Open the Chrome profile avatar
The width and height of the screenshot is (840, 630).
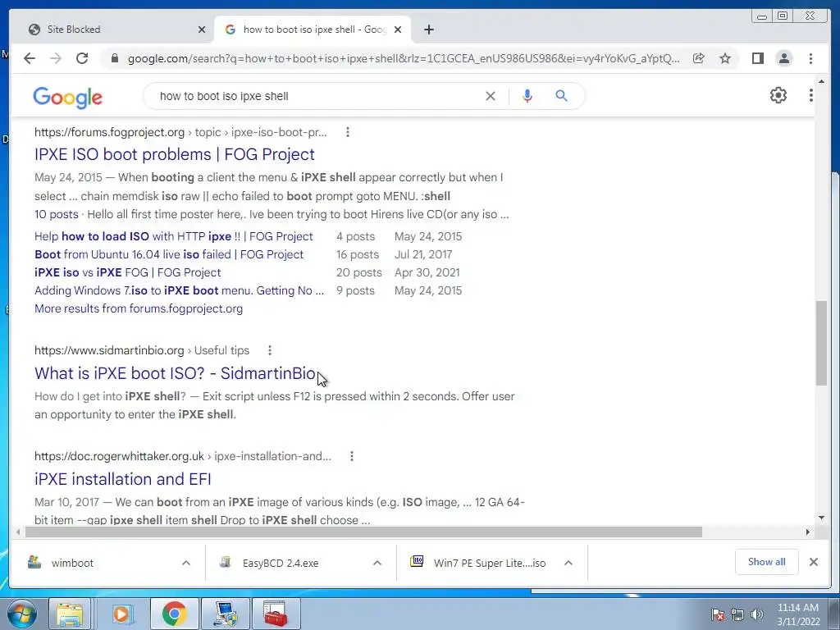783,58
